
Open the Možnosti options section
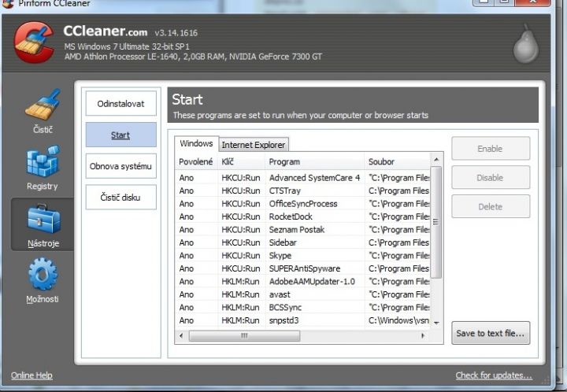[43, 280]
